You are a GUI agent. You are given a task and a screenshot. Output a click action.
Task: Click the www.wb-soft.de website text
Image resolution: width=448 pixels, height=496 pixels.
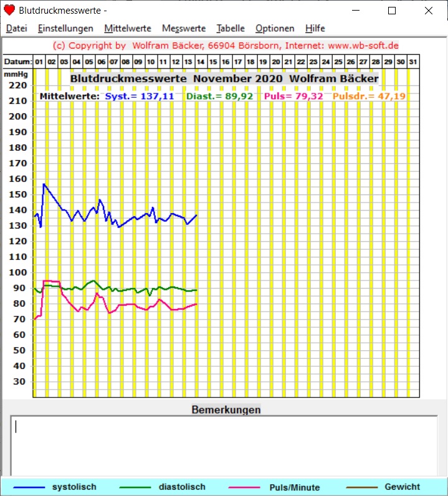pos(363,46)
